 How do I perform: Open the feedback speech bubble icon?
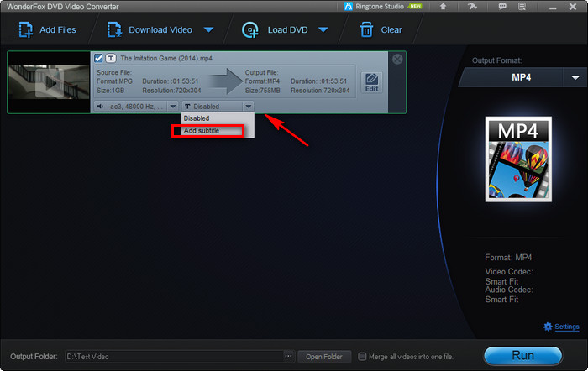click(x=502, y=7)
